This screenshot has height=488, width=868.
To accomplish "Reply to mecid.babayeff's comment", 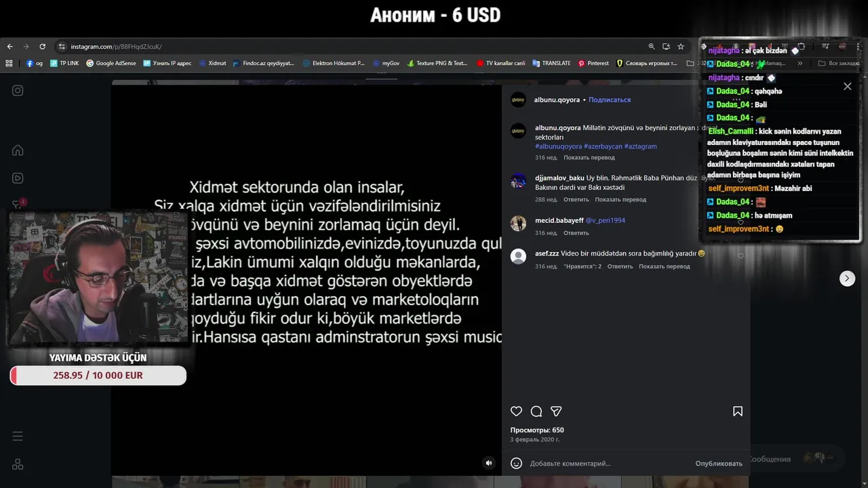I will pos(576,233).
